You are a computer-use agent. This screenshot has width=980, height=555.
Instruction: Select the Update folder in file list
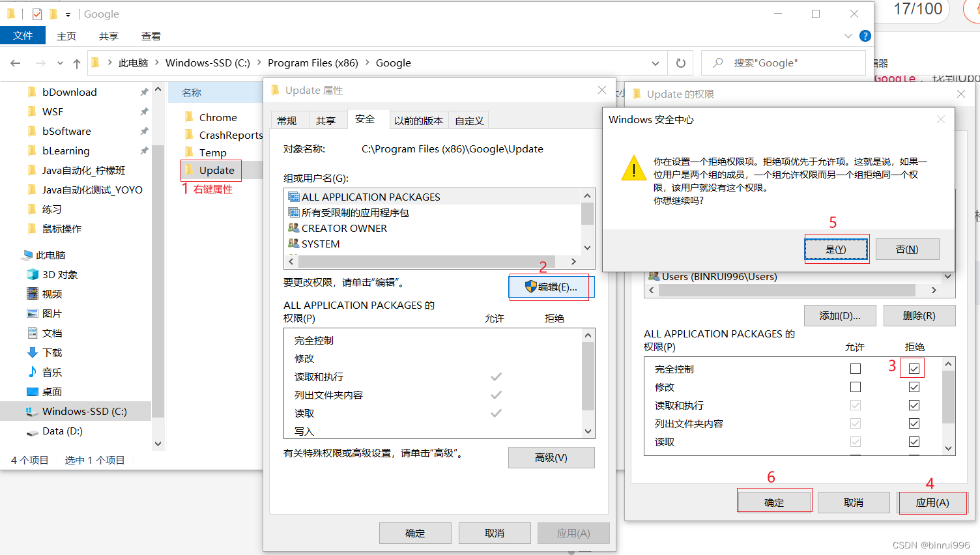(211, 170)
